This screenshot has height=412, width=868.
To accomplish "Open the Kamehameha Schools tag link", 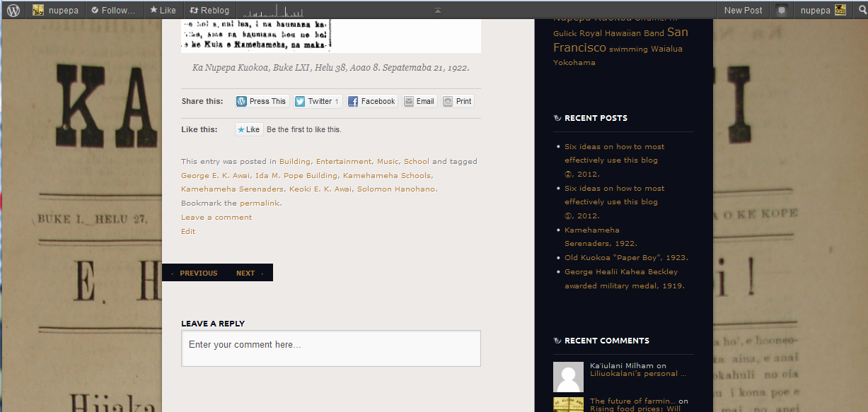I will click(386, 175).
